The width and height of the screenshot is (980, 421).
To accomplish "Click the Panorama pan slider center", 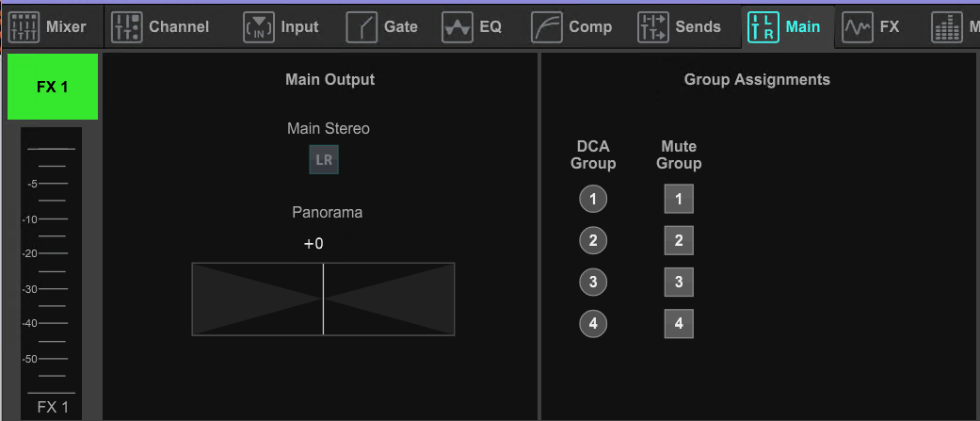I will coord(323,299).
